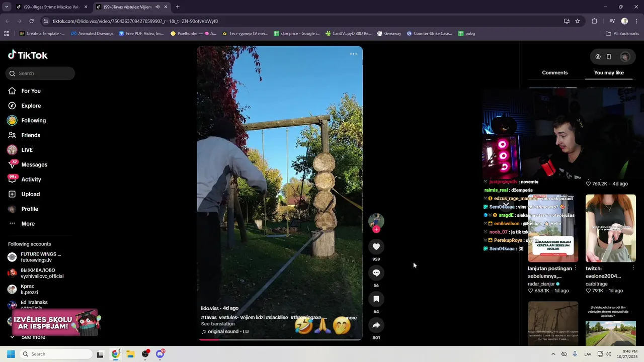Seek using the video progress bar
The height and width of the screenshot is (362, 644).
click(x=280, y=339)
